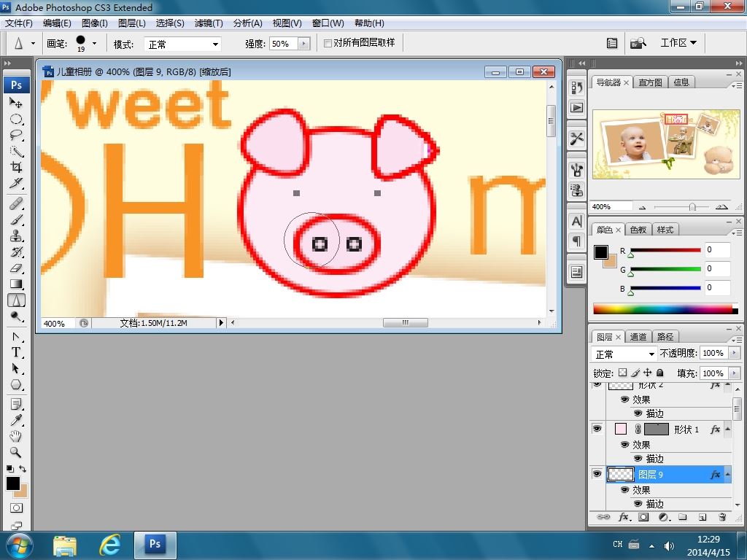Open Windows Start button
Image resolution: width=747 pixels, height=560 pixels.
click(19, 545)
